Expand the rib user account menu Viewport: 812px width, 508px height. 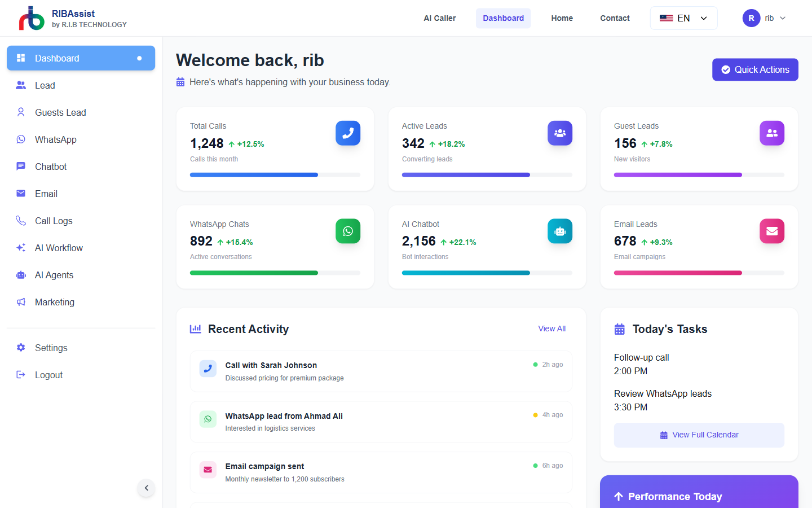click(765, 17)
